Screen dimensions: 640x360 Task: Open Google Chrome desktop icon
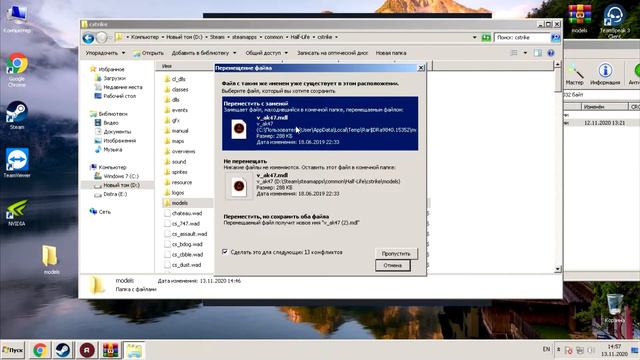pos(17,69)
